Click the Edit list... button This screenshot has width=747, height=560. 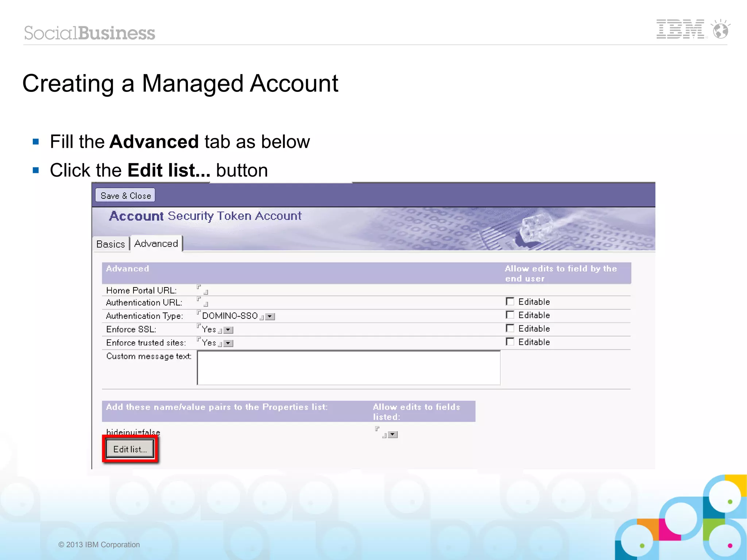pos(130,449)
